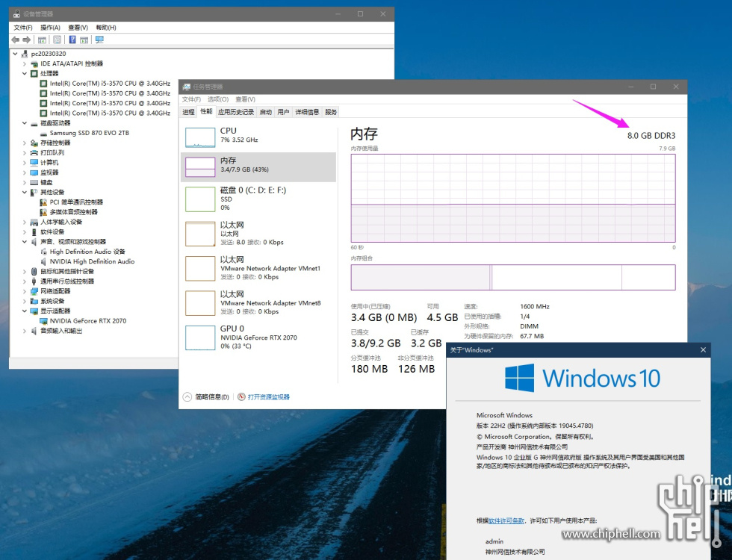Image resolution: width=732 pixels, height=560 pixels.
Task: Select the 系统设备 tree row label
Action: pos(52,301)
